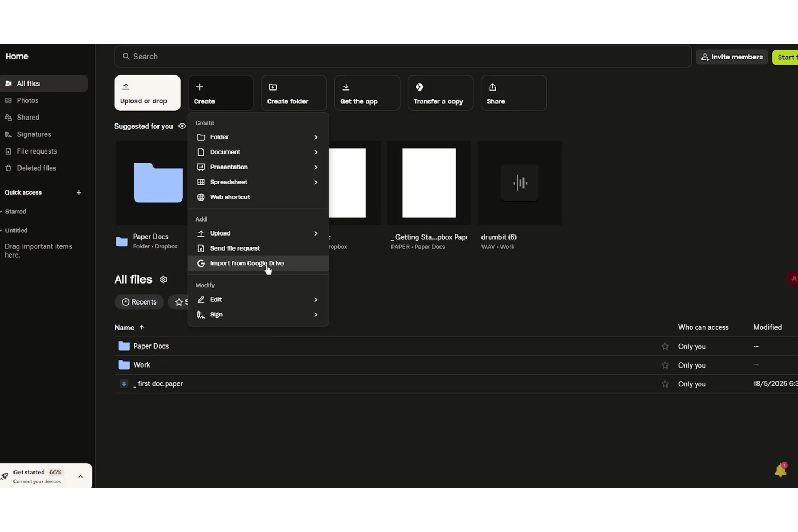Click the notifications bell
Screen dimensions: 798x532
[x=780, y=469]
